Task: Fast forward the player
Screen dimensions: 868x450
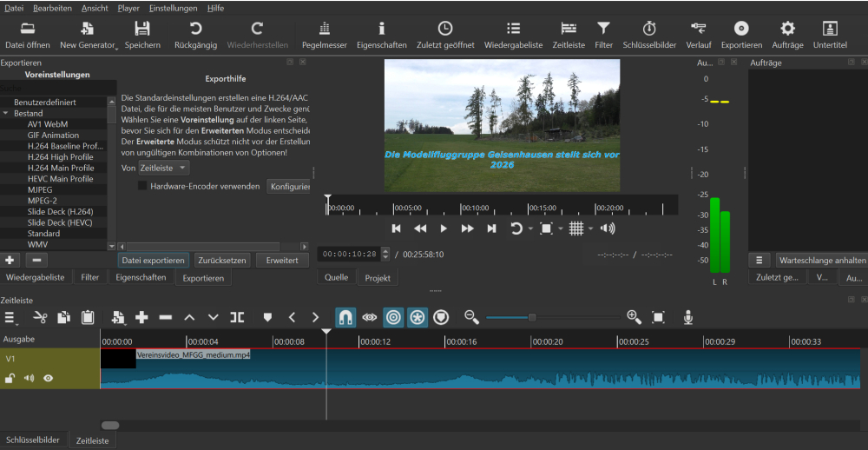Action: click(467, 228)
